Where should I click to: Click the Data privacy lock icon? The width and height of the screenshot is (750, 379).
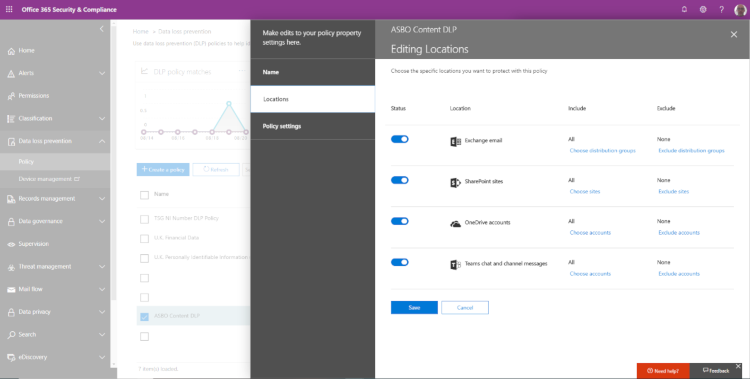tap(11, 312)
